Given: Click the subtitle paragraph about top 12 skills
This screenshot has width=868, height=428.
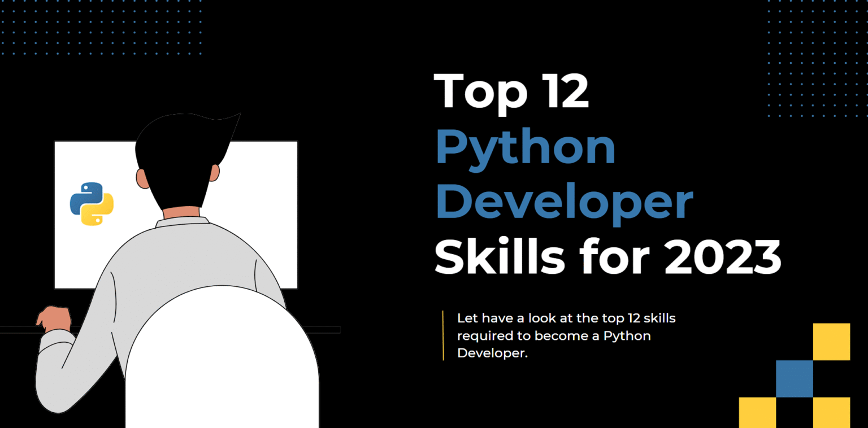Looking at the screenshot, I should (566, 335).
